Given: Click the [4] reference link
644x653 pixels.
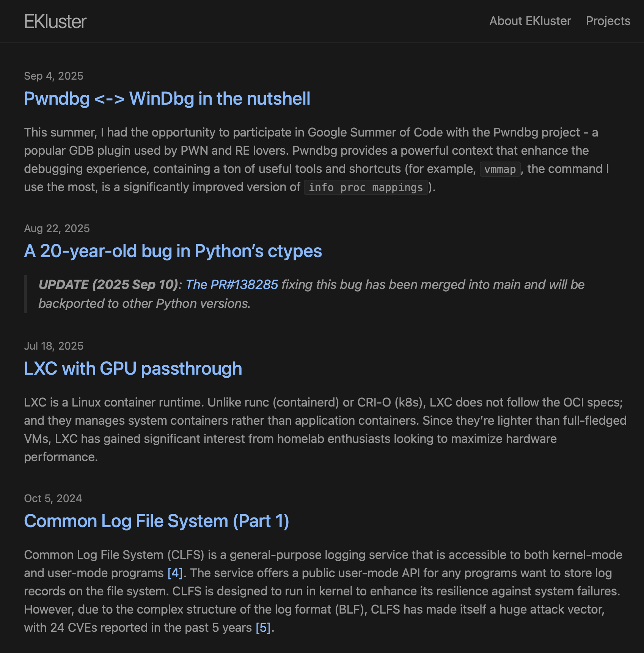Looking at the screenshot, I should (175, 573).
